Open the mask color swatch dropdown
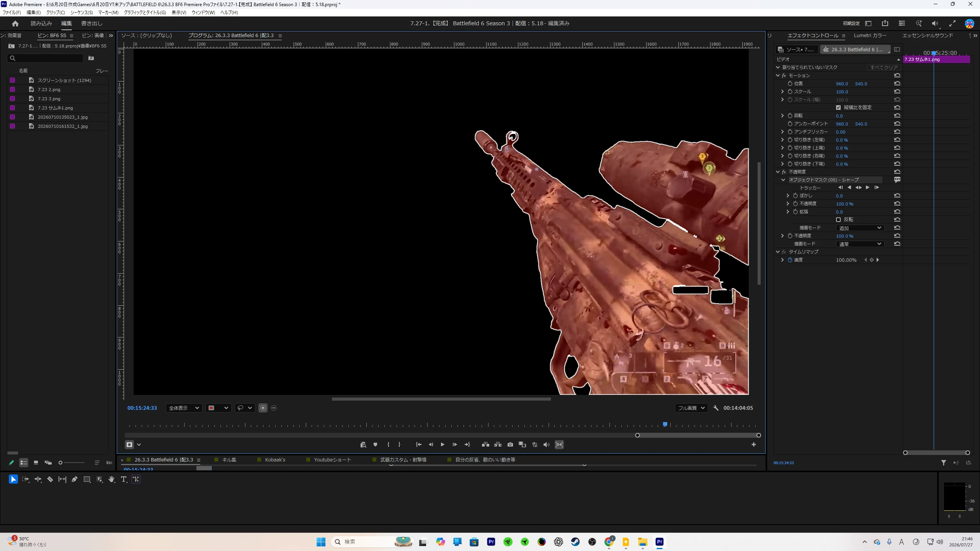Screen dimensions: 980x551 point(218,408)
